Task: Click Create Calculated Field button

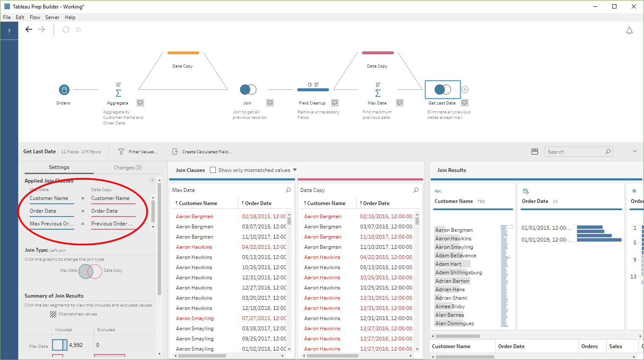Action: [202, 152]
